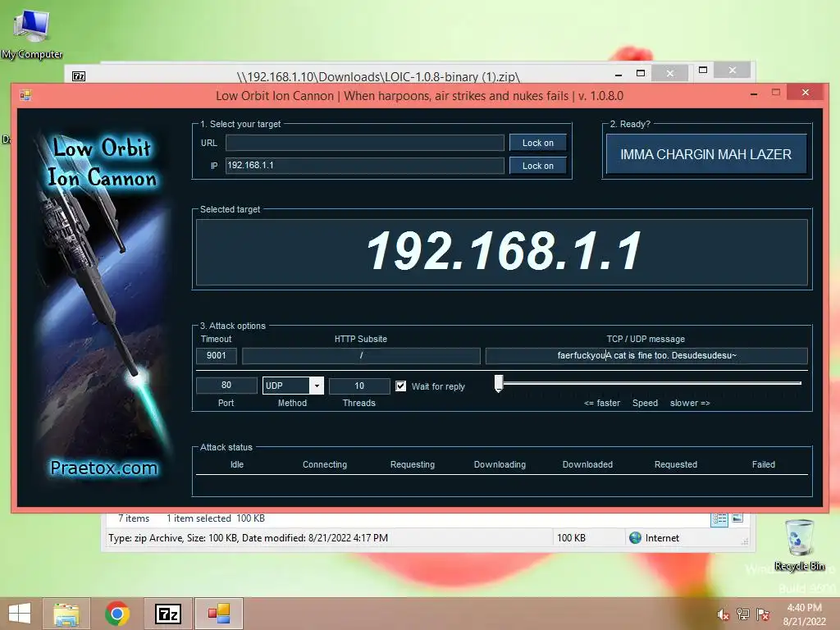
Task: Click into the URL input field
Action: [x=365, y=143]
